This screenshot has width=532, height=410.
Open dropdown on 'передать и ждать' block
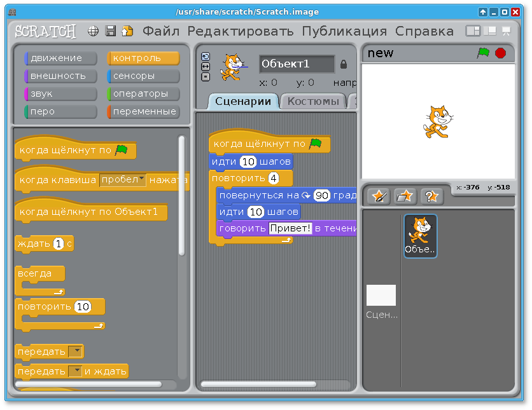click(x=75, y=371)
